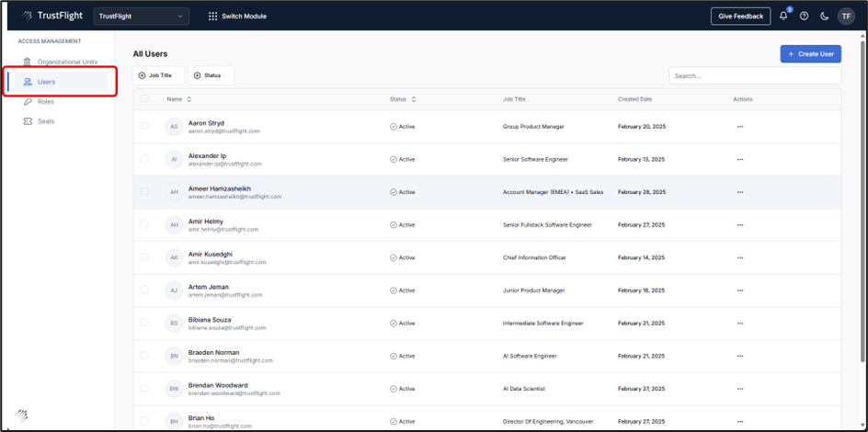Select Braeden Norman's row checkbox
The height and width of the screenshot is (432, 868).
click(144, 355)
